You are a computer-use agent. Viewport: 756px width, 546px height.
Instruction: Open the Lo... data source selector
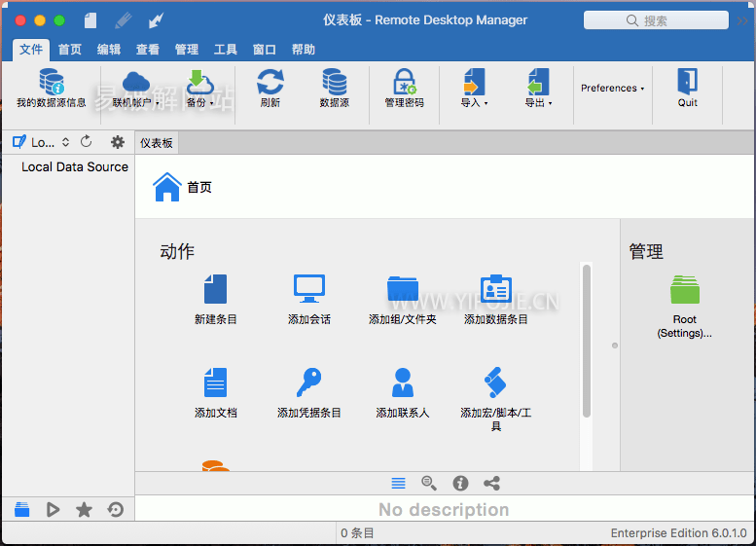tap(41, 142)
